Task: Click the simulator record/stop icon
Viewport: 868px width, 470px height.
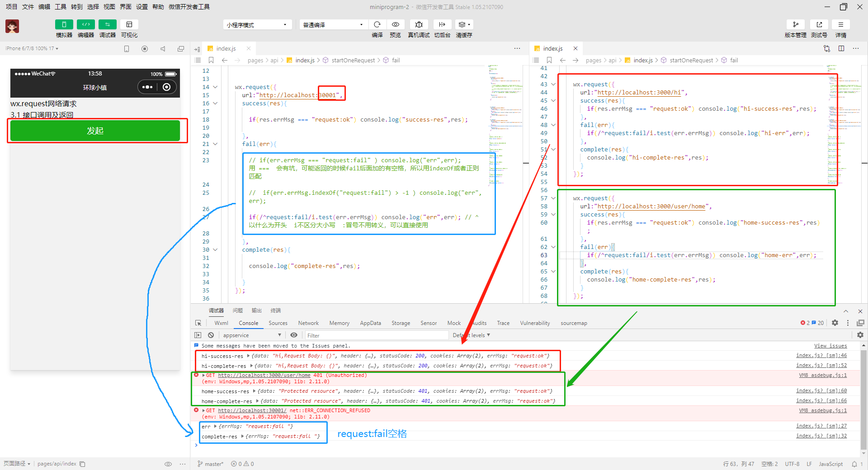Action: 145,49
